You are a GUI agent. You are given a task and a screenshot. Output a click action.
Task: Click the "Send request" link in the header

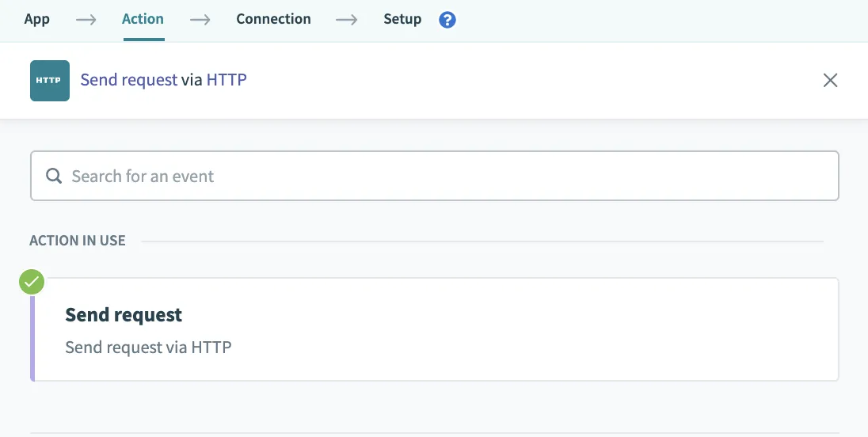pos(129,80)
